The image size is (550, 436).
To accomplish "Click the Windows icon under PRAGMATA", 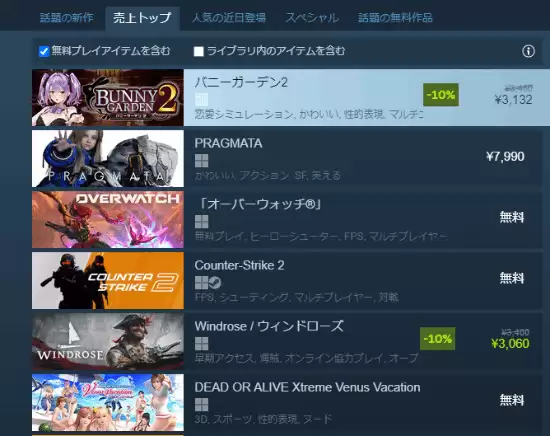I will click(201, 161).
